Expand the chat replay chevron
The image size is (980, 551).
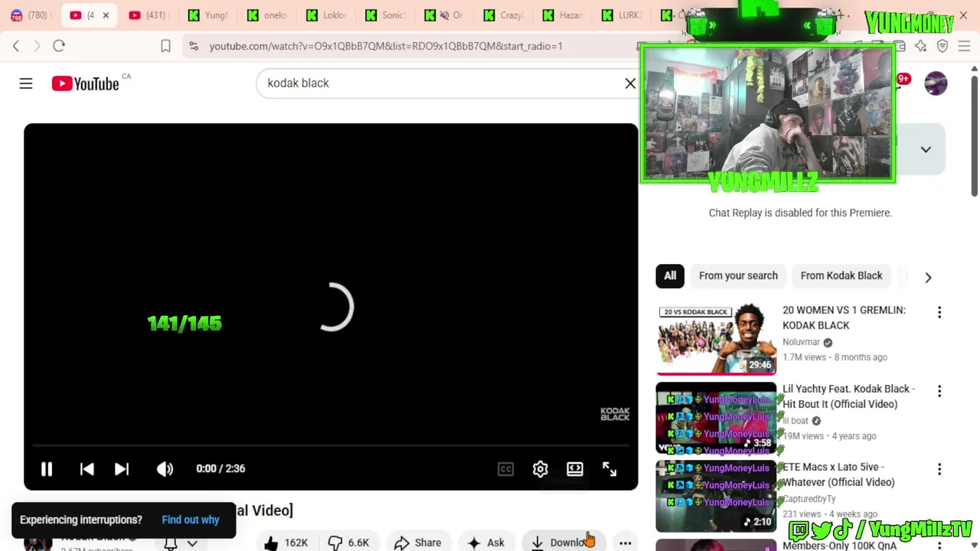[x=926, y=149]
